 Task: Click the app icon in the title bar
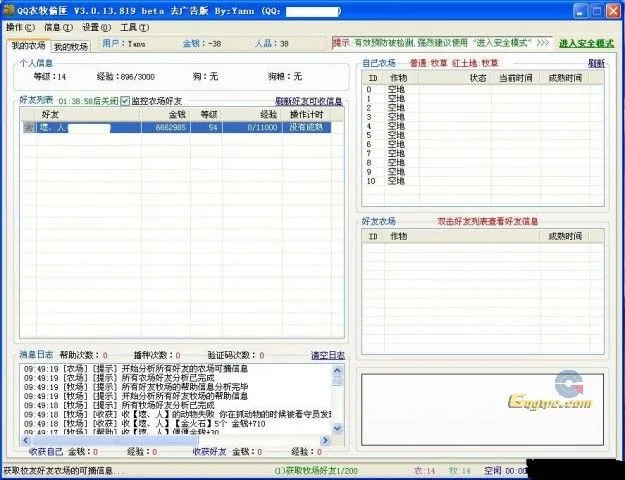(x=9, y=11)
